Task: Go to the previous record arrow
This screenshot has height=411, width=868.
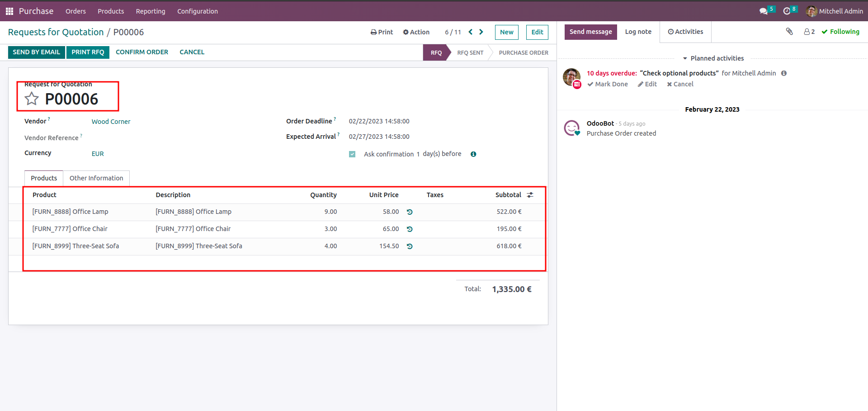Action: coord(471,32)
